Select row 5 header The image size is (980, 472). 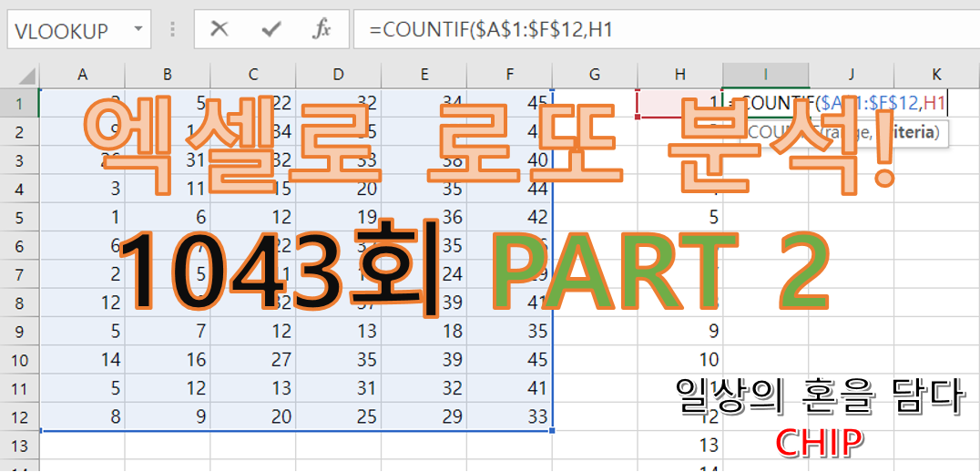click(19, 217)
